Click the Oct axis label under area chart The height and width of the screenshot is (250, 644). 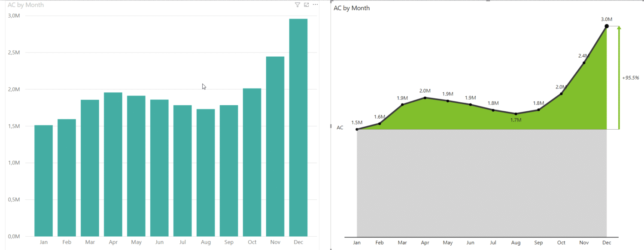pyautogui.click(x=561, y=243)
